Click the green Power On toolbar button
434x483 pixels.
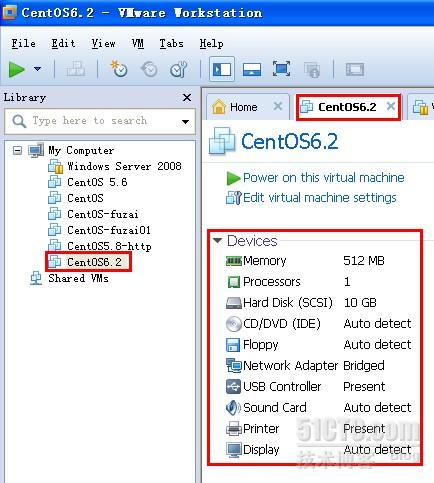click(17, 69)
